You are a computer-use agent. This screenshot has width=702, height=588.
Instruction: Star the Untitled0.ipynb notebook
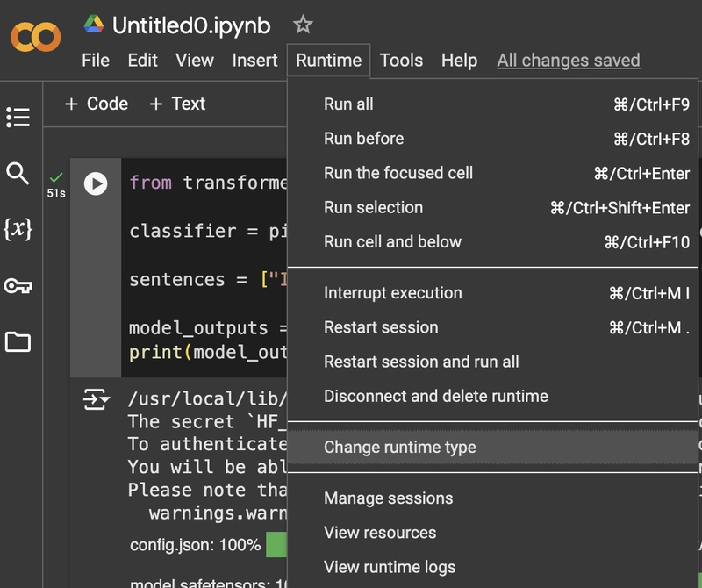pos(303,25)
